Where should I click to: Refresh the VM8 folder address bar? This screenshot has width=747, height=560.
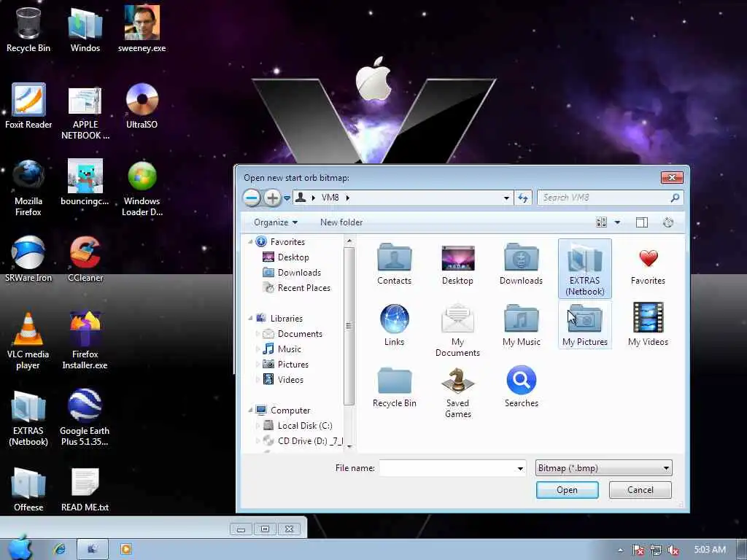[x=522, y=198]
